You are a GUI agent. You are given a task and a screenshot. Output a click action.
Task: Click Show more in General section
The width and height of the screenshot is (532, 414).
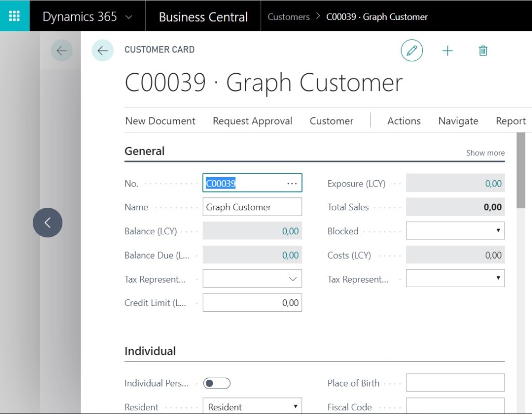click(485, 153)
